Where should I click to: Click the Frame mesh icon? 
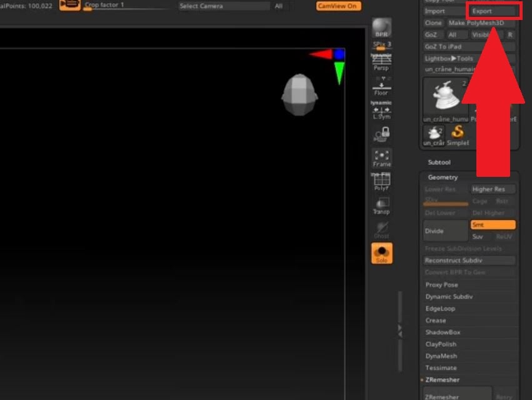point(382,158)
